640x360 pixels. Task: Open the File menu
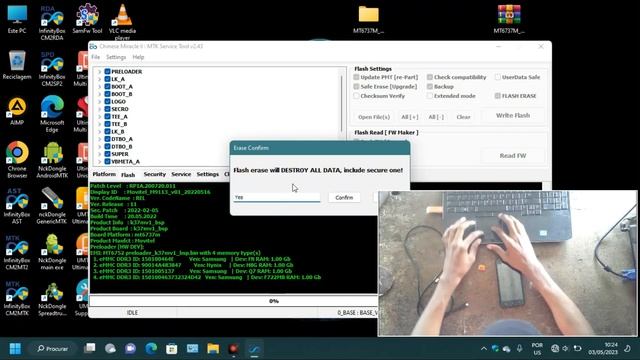pos(96,57)
